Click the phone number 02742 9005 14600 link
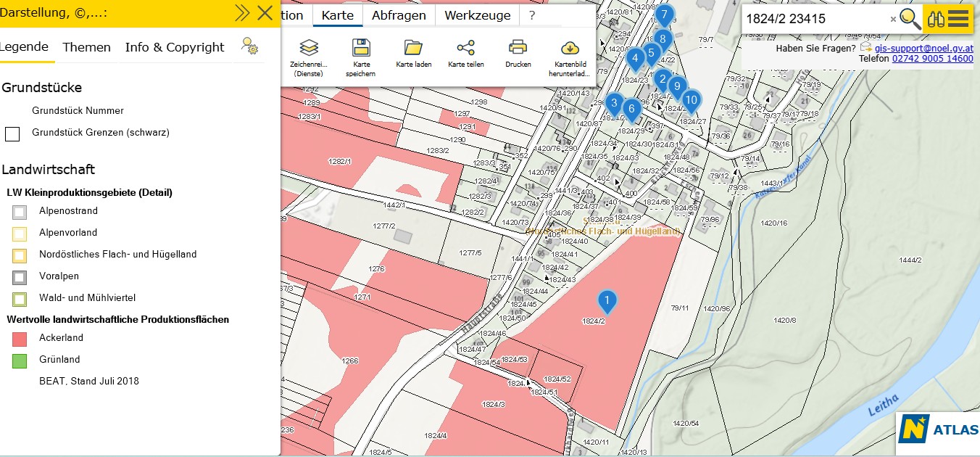 click(932, 59)
